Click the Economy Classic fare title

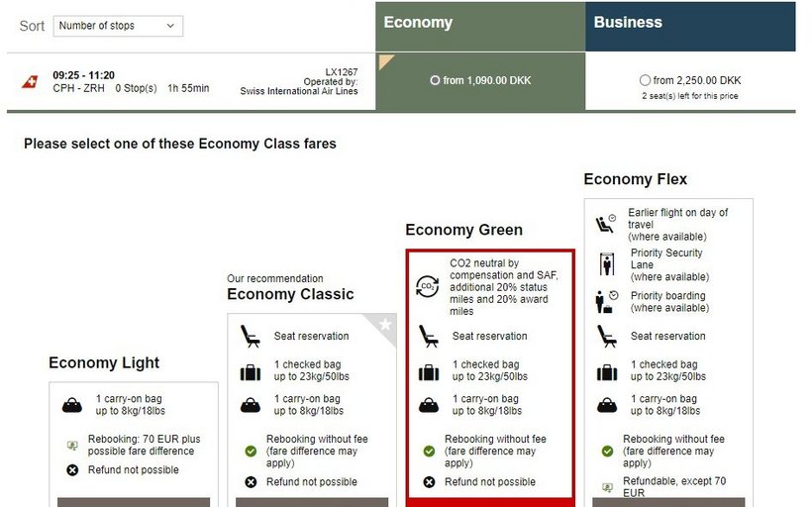pyautogui.click(x=290, y=294)
